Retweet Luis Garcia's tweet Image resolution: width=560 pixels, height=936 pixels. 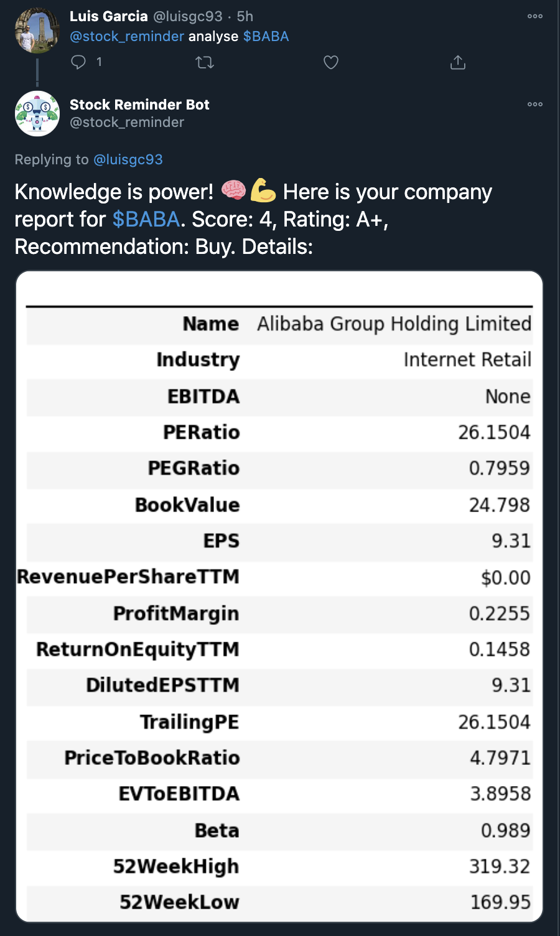(205, 62)
